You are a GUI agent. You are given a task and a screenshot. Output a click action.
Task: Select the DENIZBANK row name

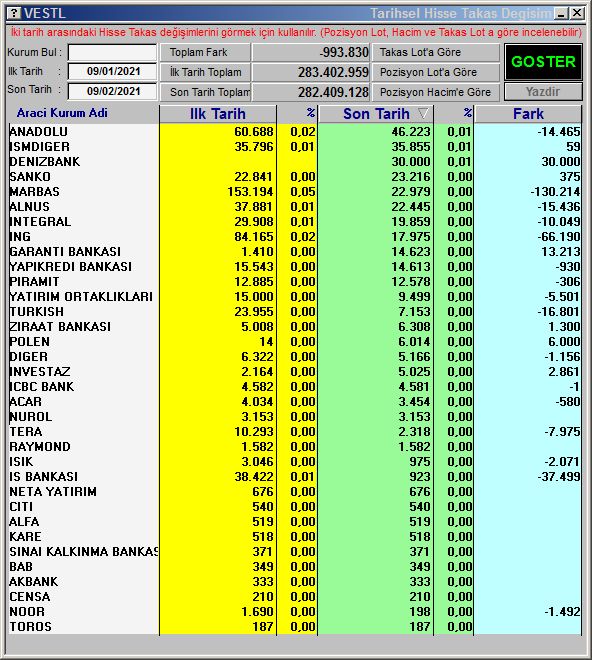(45, 162)
